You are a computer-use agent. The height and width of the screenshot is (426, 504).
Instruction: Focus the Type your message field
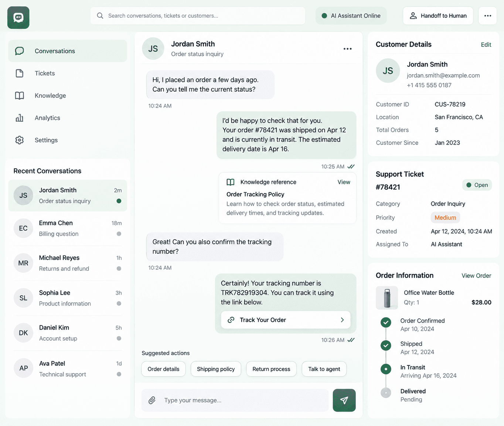coord(235,400)
